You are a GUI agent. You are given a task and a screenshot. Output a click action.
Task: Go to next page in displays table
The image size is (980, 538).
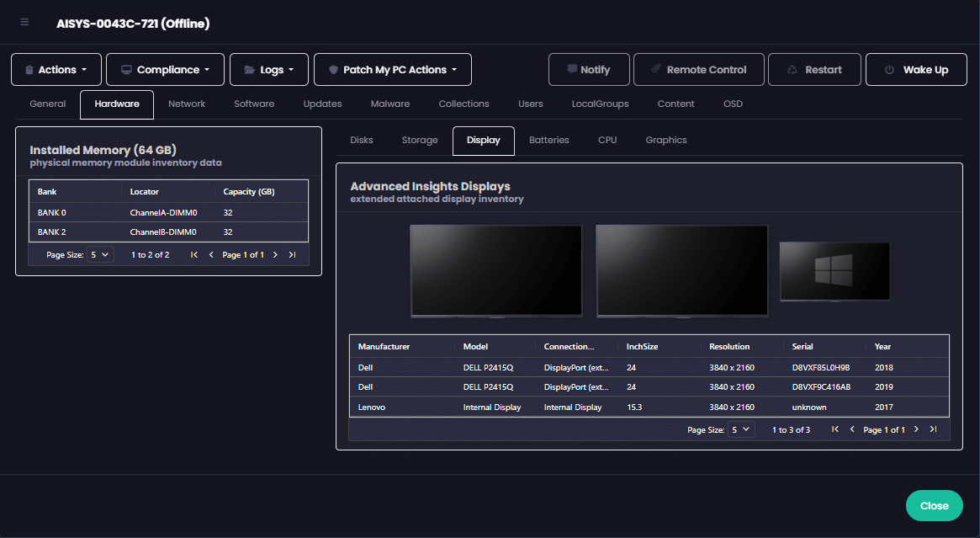[916, 429]
